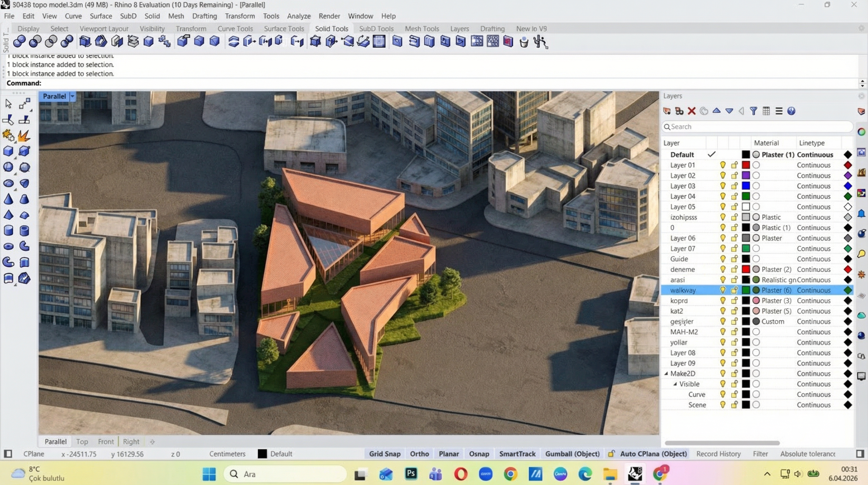Collapse the Visible sublayer tree
This screenshot has width=868, height=485.
click(x=675, y=384)
